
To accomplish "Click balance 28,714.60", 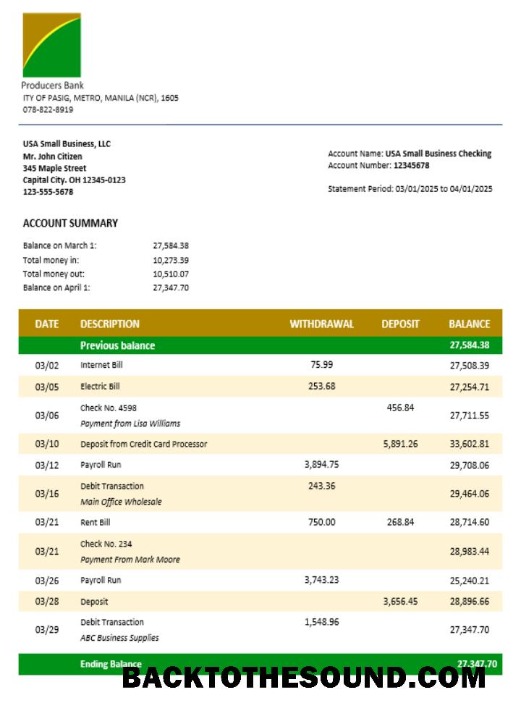I will tap(470, 523).
